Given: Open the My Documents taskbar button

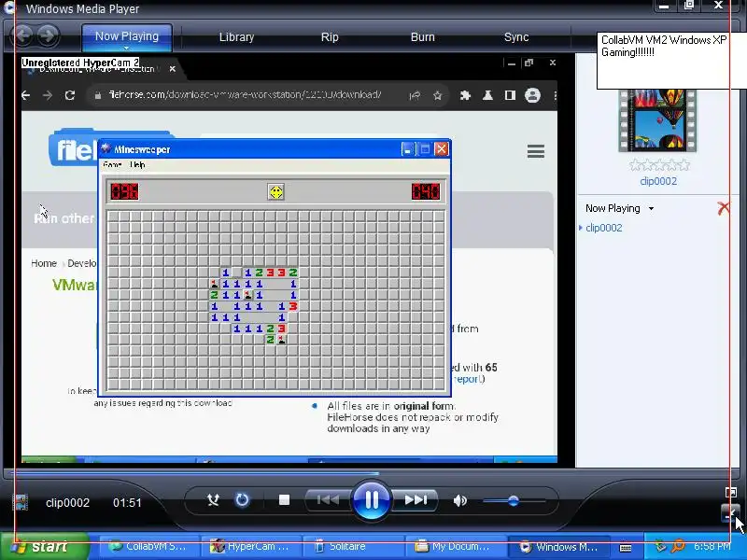Looking at the screenshot, I should coord(455,547).
